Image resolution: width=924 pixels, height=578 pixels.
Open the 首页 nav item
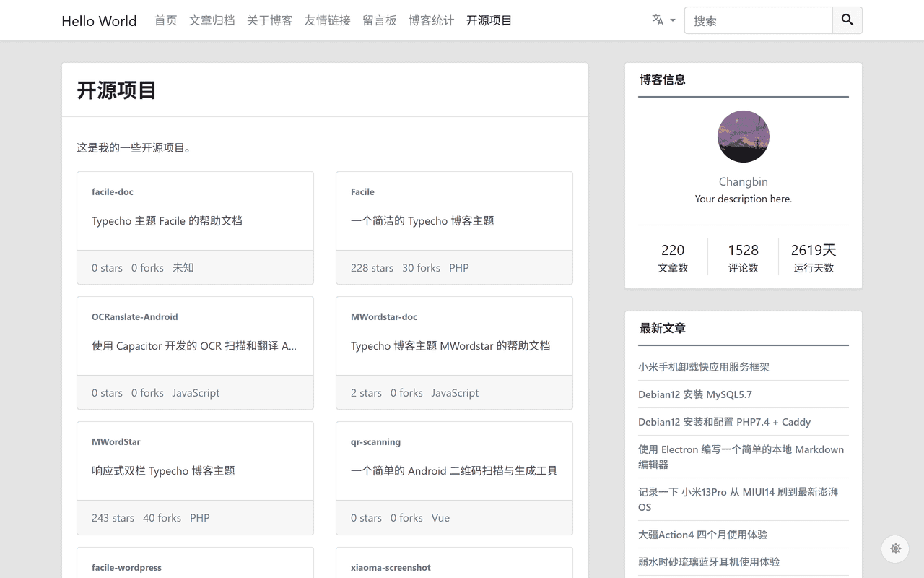(x=165, y=20)
